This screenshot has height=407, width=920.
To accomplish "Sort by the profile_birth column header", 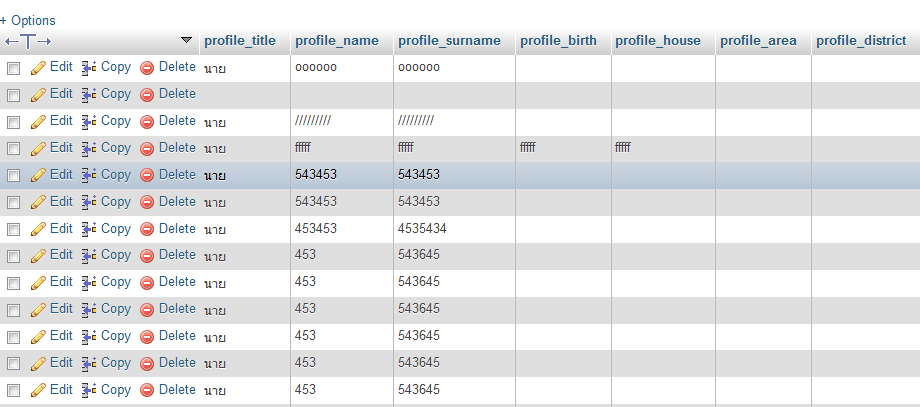I will tap(558, 41).
